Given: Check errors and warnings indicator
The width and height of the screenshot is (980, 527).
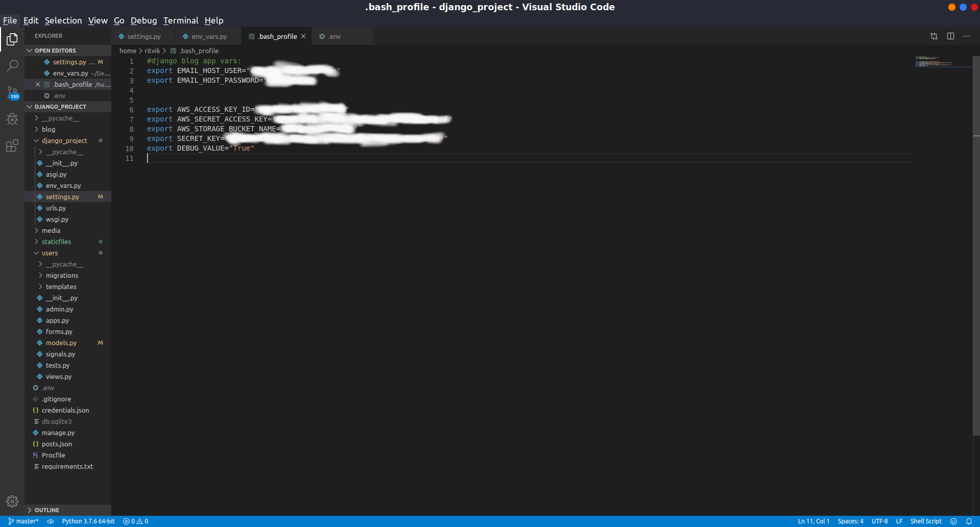Looking at the screenshot, I should click(x=135, y=521).
